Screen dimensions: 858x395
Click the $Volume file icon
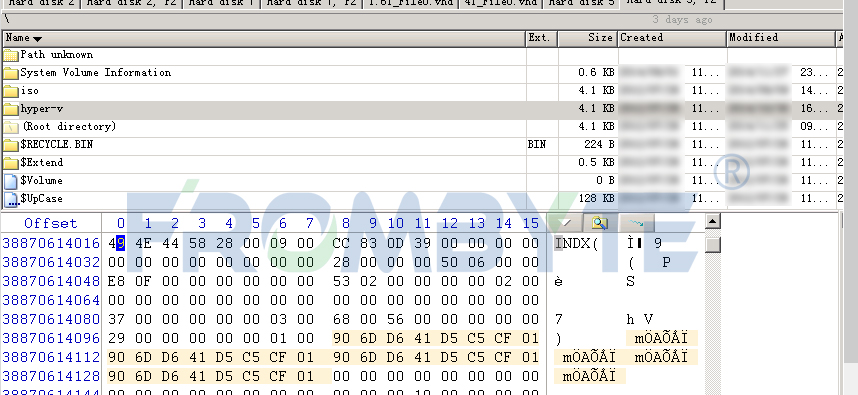point(11,181)
